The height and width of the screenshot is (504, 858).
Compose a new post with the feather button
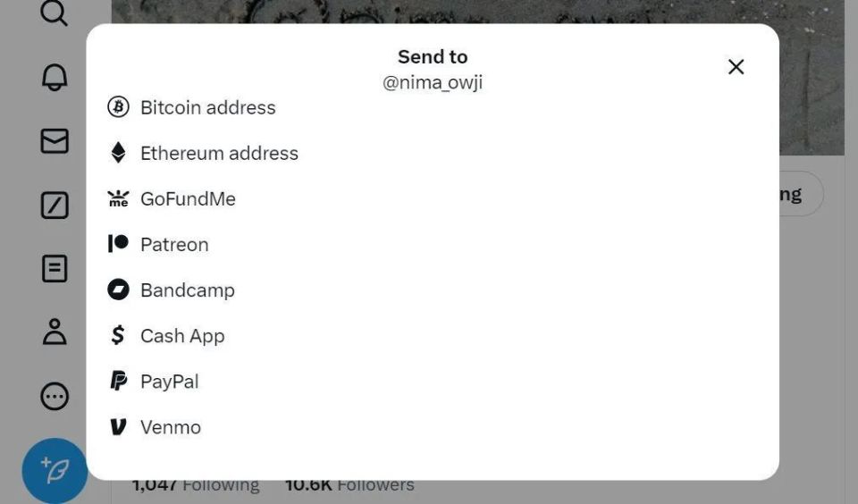click(55, 470)
